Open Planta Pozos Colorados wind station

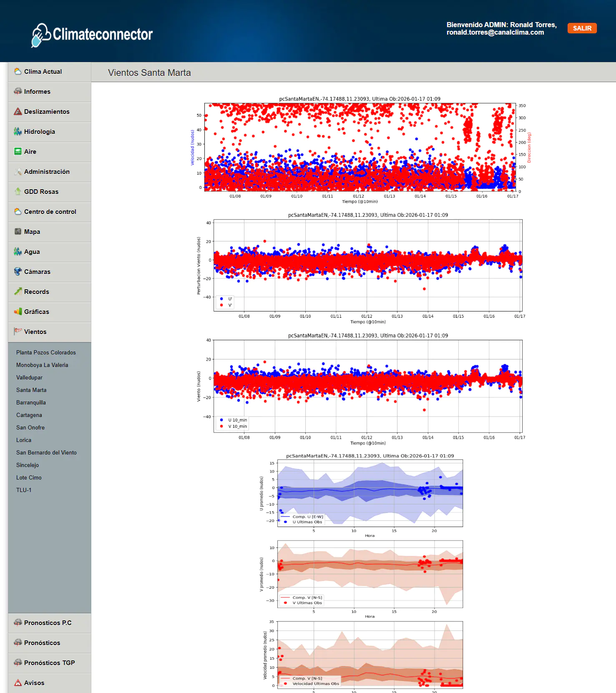point(46,353)
